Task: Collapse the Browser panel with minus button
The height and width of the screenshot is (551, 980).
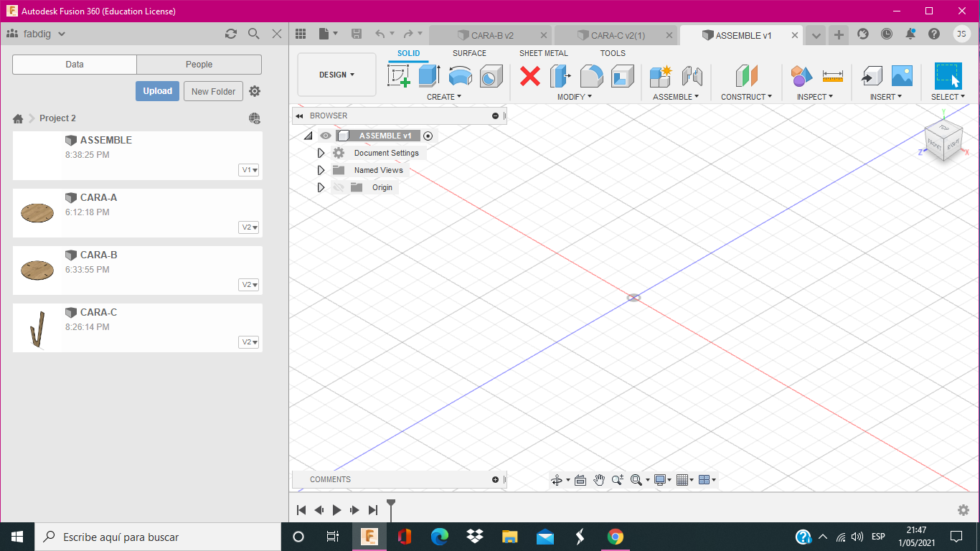Action: coord(495,116)
